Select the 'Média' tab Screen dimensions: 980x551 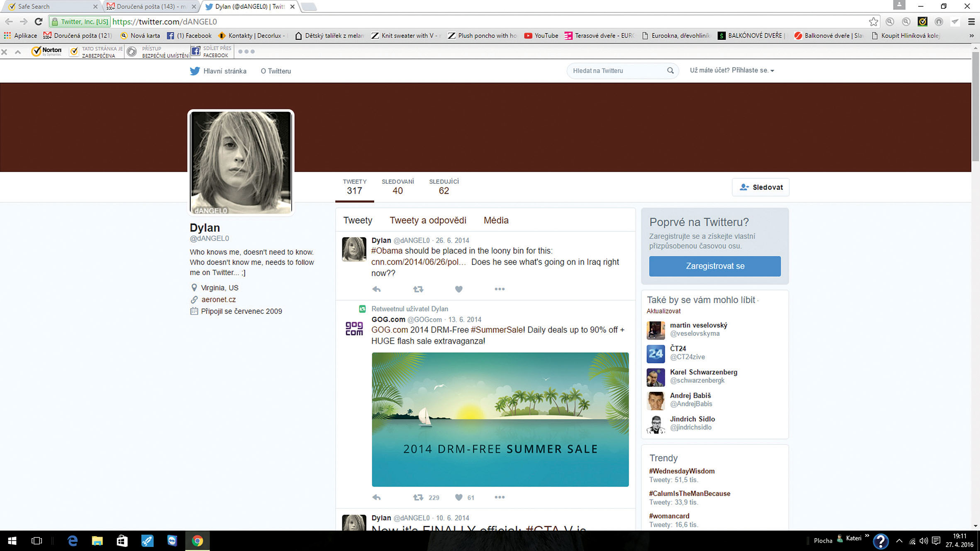click(496, 220)
